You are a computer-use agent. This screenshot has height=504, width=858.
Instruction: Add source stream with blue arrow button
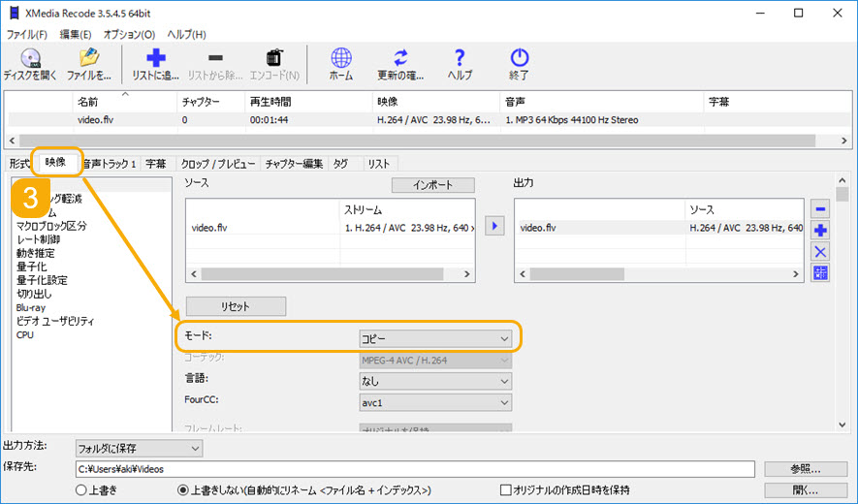(494, 226)
